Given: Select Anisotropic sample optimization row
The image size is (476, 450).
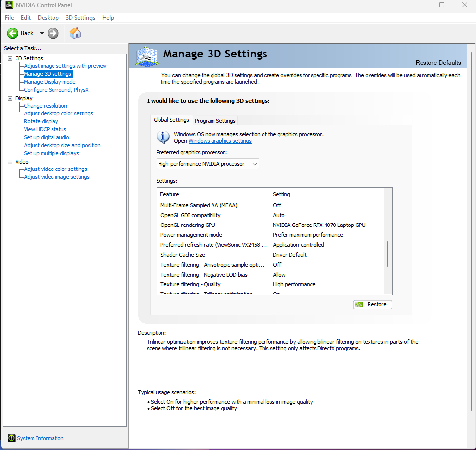Looking at the screenshot, I should (x=270, y=265).
